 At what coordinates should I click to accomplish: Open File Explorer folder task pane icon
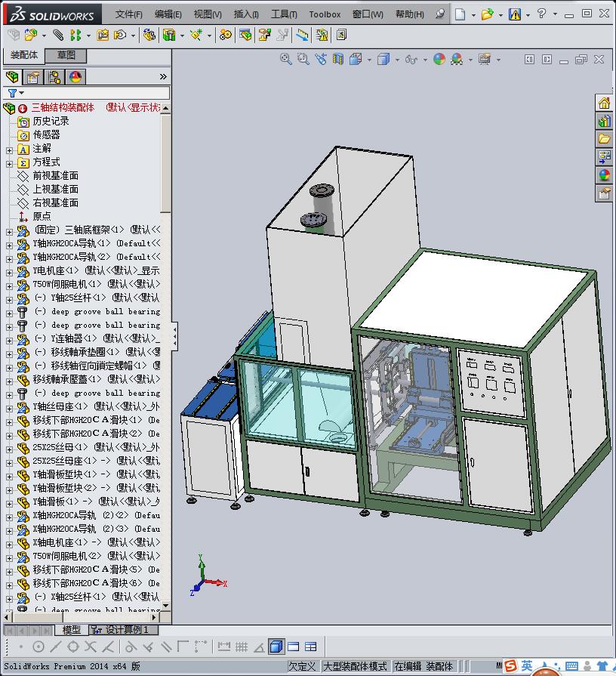[x=605, y=139]
